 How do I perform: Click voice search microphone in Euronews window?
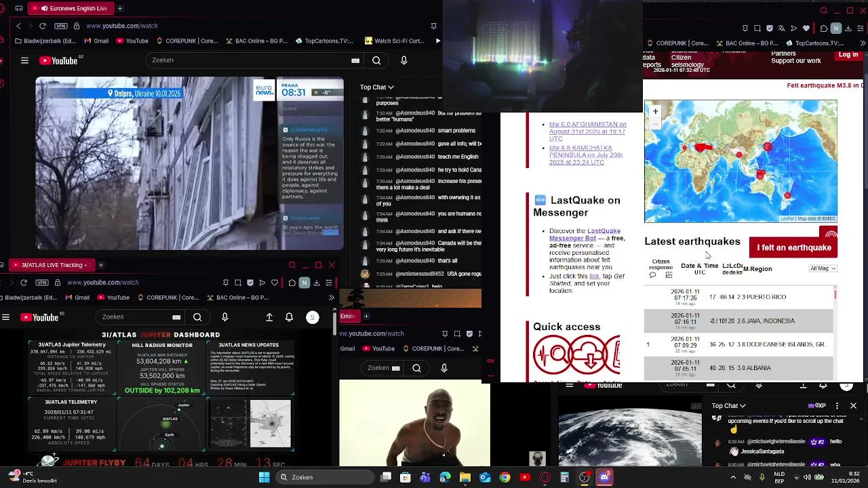click(404, 60)
